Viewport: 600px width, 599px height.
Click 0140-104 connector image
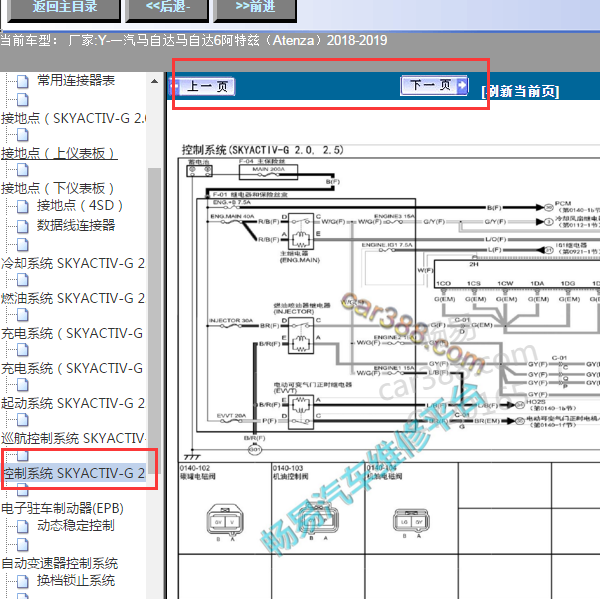pos(411,521)
